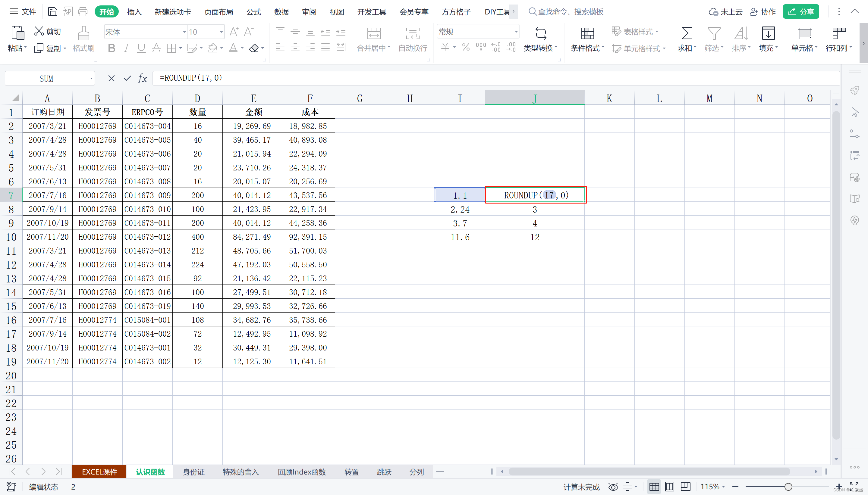868x495 pixels.
Task: Click the clear formatting eraser icon
Action: pos(254,48)
